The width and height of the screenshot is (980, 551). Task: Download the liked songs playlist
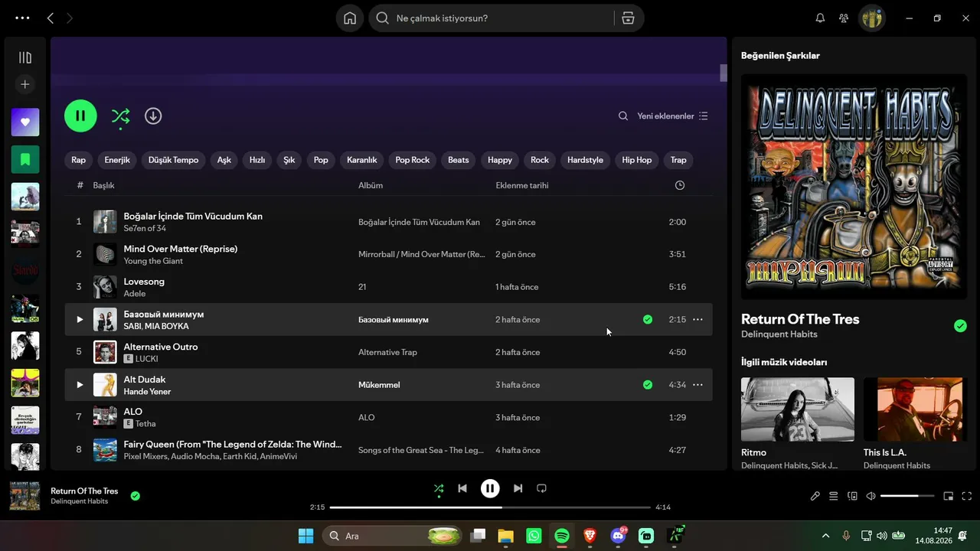coord(153,116)
